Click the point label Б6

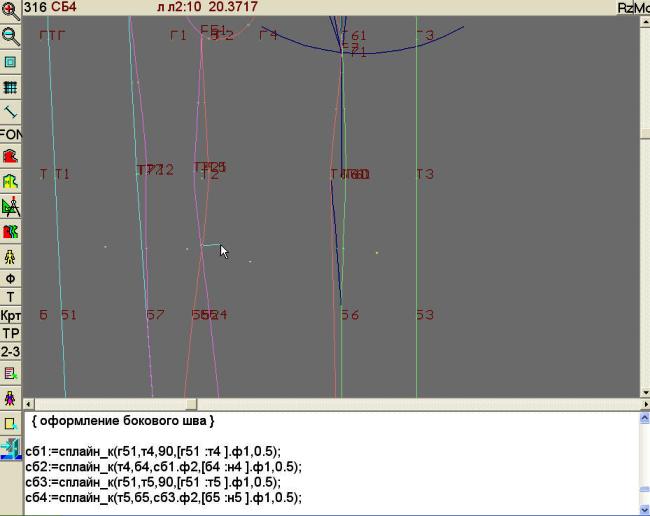350,315
